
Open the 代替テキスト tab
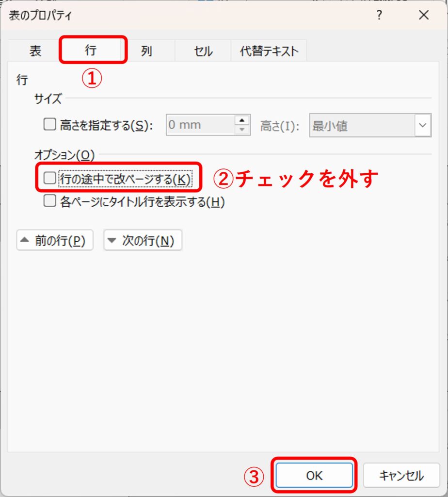269,51
